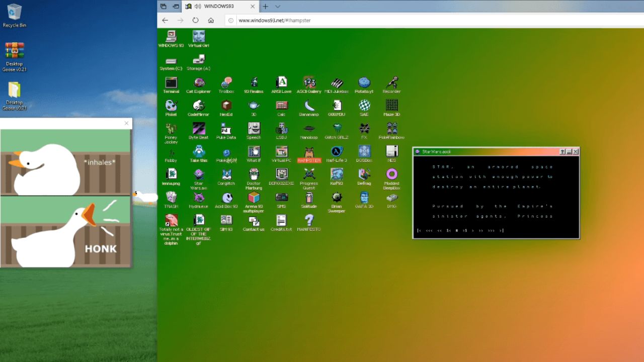Jump to last frame in StarWars player
The height and width of the screenshot is (362, 644).
click(x=501, y=231)
